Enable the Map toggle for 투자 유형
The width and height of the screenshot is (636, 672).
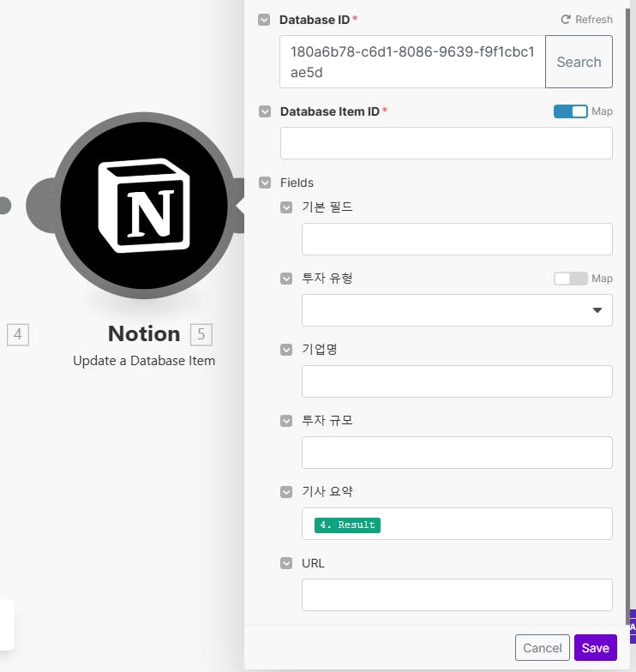click(x=571, y=279)
